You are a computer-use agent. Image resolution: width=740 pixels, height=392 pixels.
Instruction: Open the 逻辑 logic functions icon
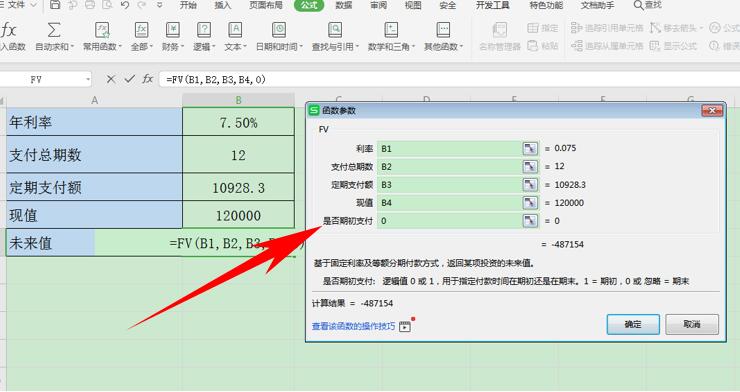[x=204, y=31]
